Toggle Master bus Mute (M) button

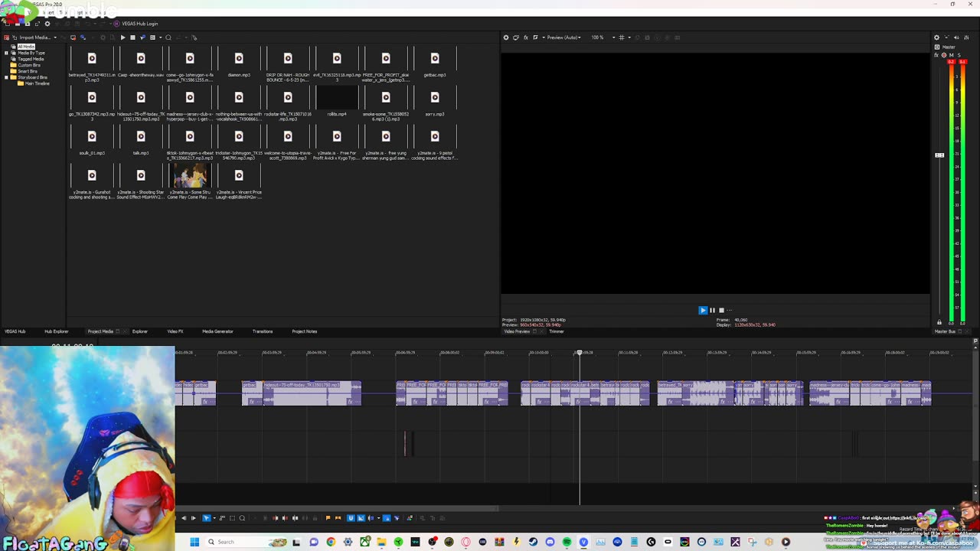click(951, 55)
